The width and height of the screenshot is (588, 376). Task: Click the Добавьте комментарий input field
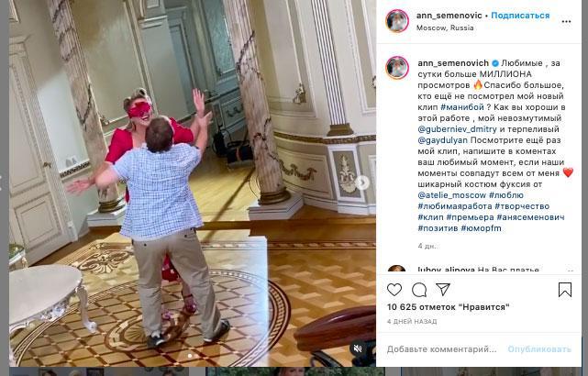coord(442,349)
